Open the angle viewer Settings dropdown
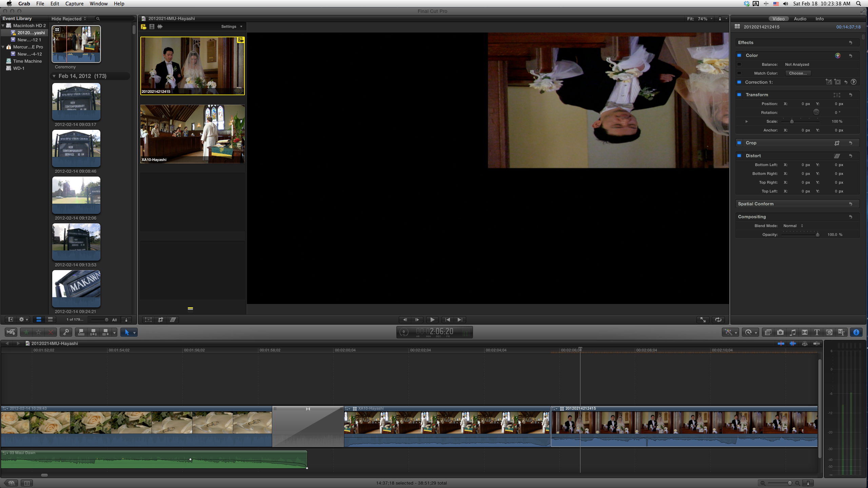The height and width of the screenshot is (488, 868). pyautogui.click(x=232, y=26)
